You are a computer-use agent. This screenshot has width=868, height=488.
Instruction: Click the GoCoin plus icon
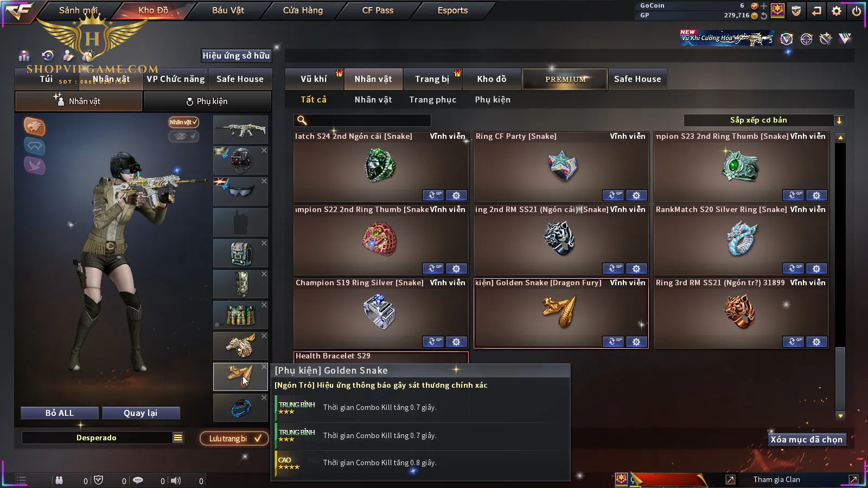[764, 5]
